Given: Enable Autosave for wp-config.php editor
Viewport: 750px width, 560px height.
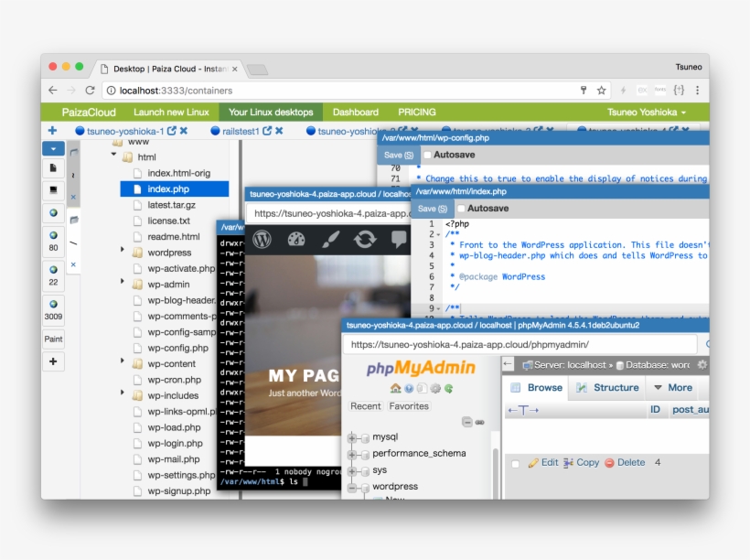Looking at the screenshot, I should click(x=427, y=155).
